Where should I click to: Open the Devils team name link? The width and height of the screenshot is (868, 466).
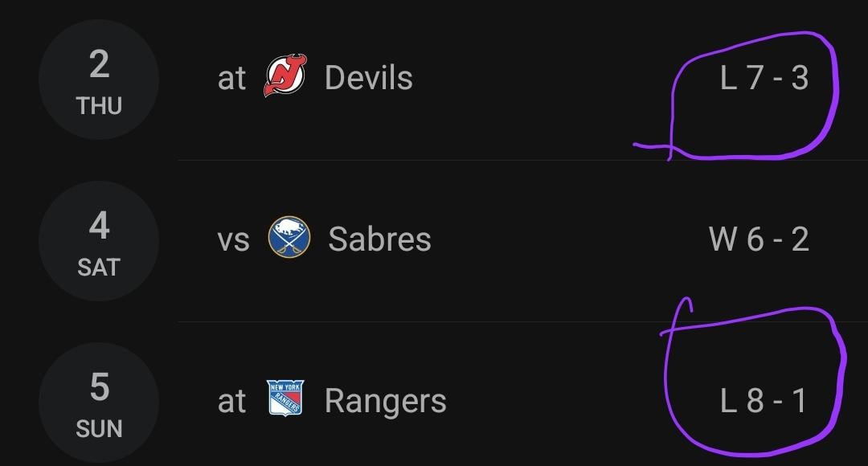coord(368,78)
